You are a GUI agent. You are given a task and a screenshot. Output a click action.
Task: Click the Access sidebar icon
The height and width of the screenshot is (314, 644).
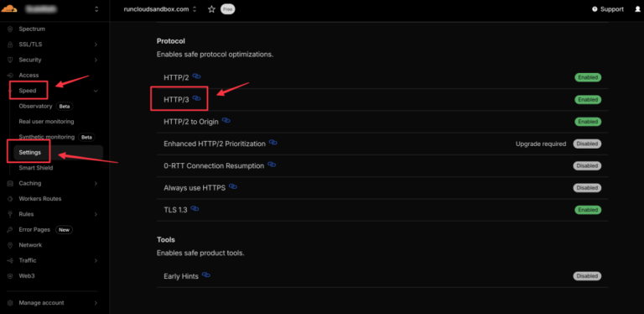click(10, 76)
